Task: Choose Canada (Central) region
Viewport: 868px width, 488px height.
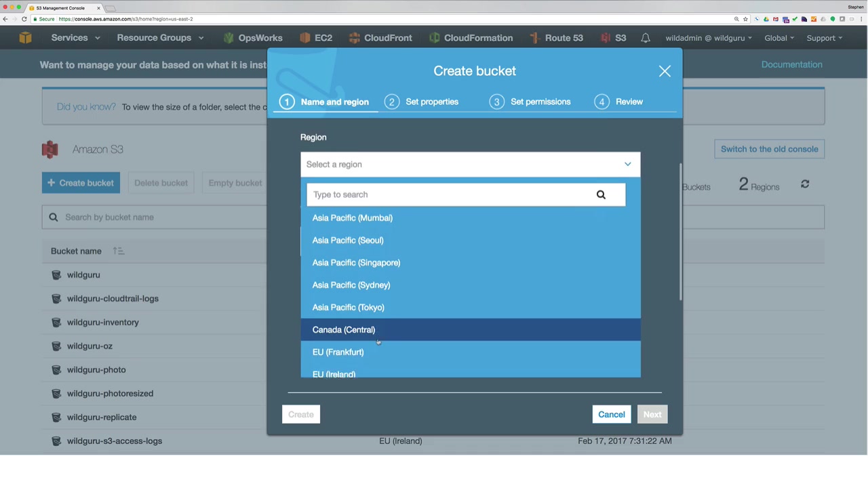Action: point(471,329)
